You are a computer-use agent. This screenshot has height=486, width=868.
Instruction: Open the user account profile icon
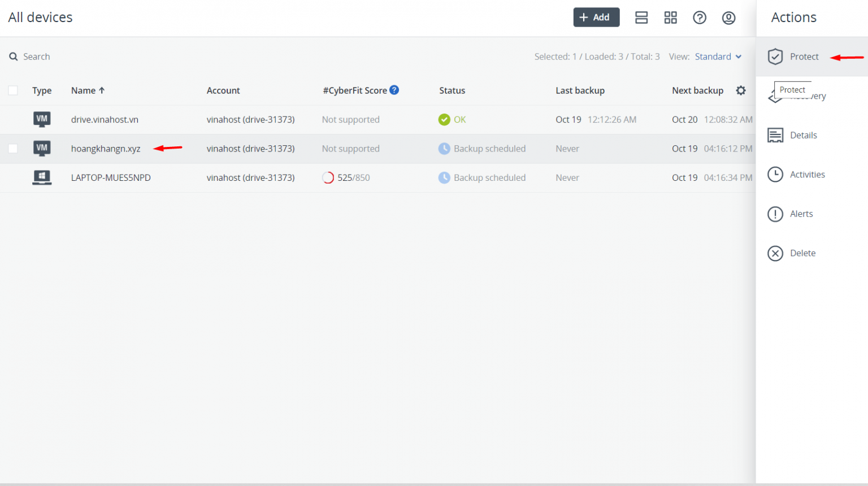click(x=728, y=18)
